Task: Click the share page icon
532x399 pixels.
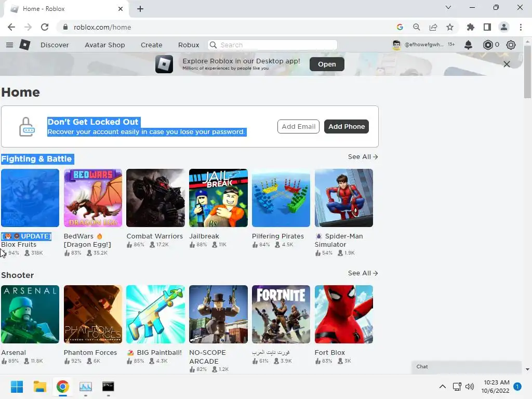Action: [433, 27]
